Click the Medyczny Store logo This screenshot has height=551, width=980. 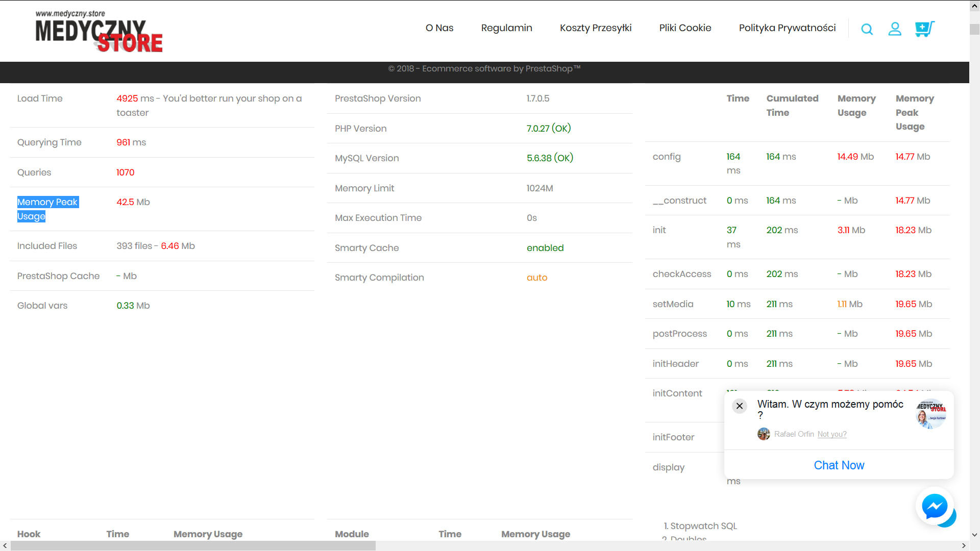point(99,32)
